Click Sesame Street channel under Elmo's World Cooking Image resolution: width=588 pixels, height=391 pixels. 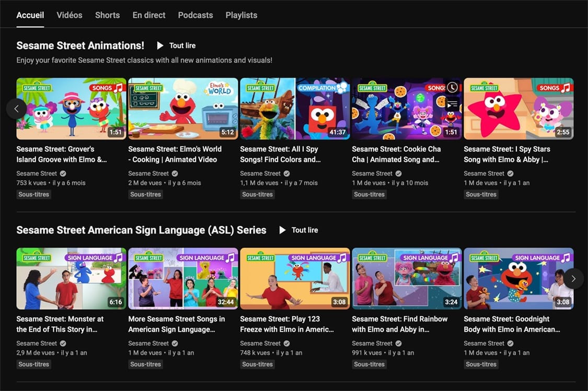point(148,173)
